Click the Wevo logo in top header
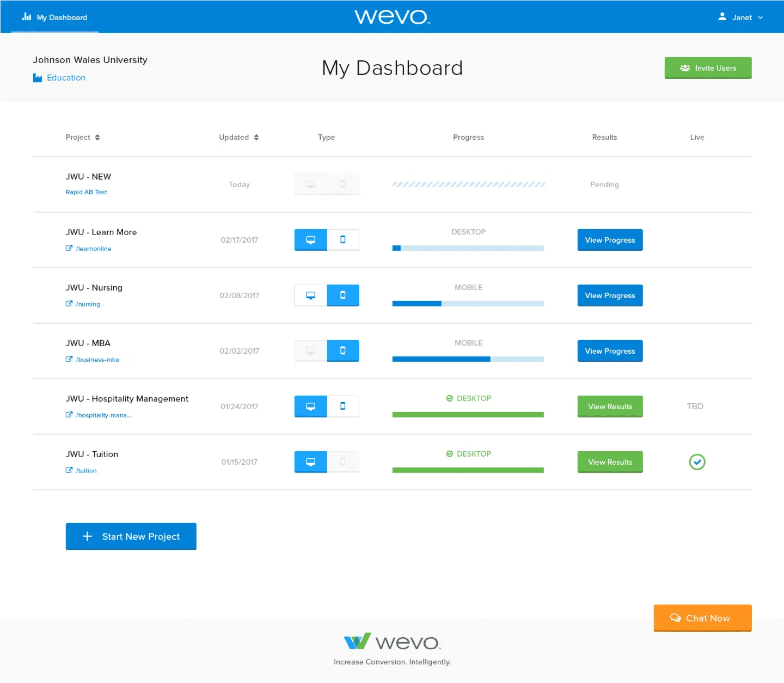The width and height of the screenshot is (784, 683). 392,17
